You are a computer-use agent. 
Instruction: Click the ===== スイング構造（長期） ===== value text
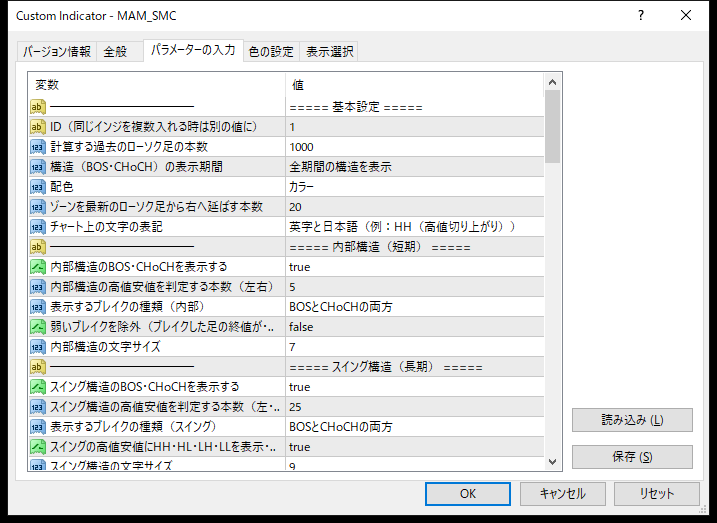pyautogui.click(x=386, y=367)
